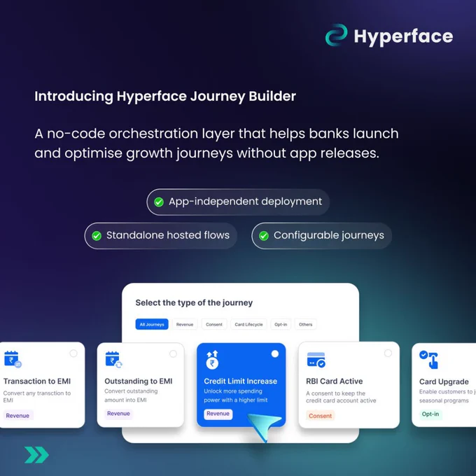Click 'Unlock more spending power' description
The image size is (476, 476).
[x=236, y=395]
